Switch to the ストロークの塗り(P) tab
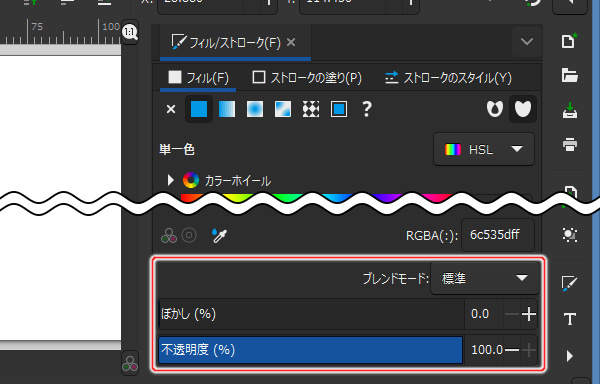This screenshot has width=600, height=384. 307,78
